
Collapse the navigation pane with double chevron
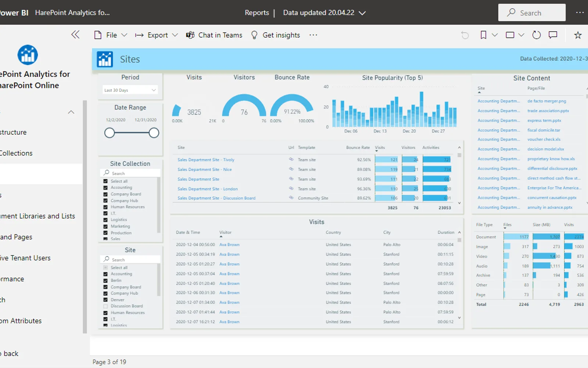tap(75, 35)
